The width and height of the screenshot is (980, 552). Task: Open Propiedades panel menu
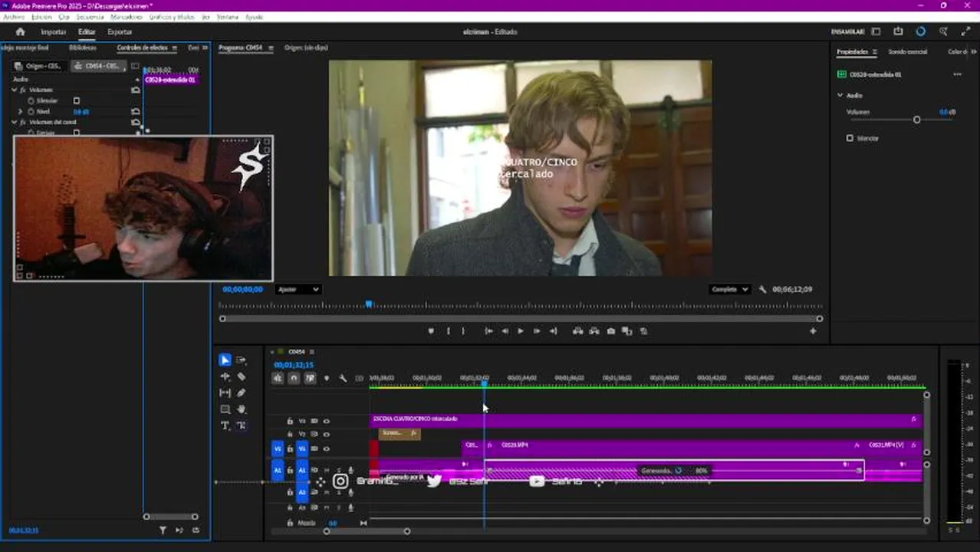(x=875, y=52)
